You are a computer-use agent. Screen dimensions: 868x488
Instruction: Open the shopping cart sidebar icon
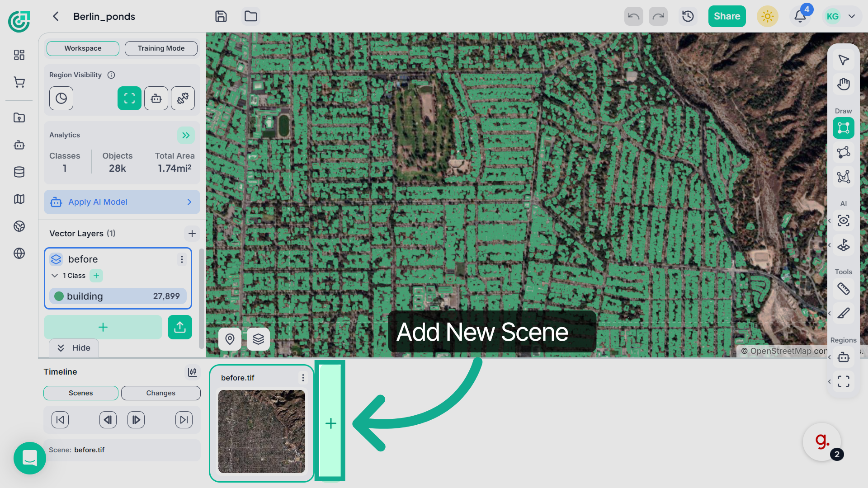pyautogui.click(x=19, y=82)
